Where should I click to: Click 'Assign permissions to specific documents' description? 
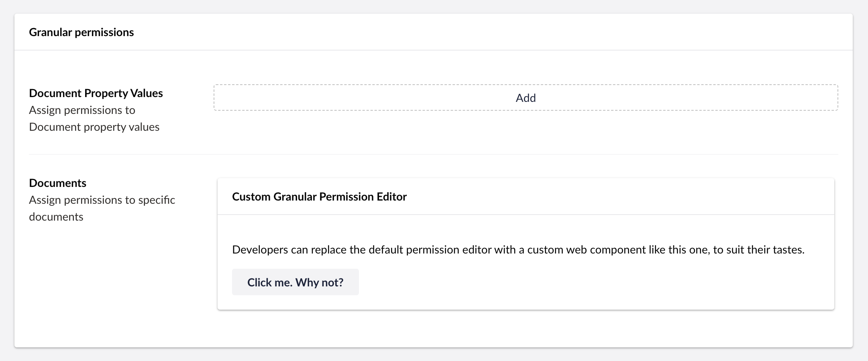click(102, 208)
